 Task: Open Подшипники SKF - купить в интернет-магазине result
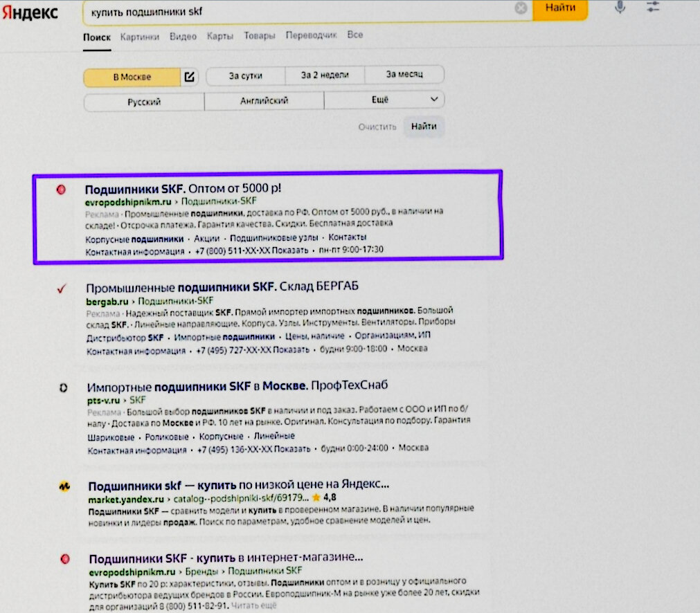(x=226, y=558)
